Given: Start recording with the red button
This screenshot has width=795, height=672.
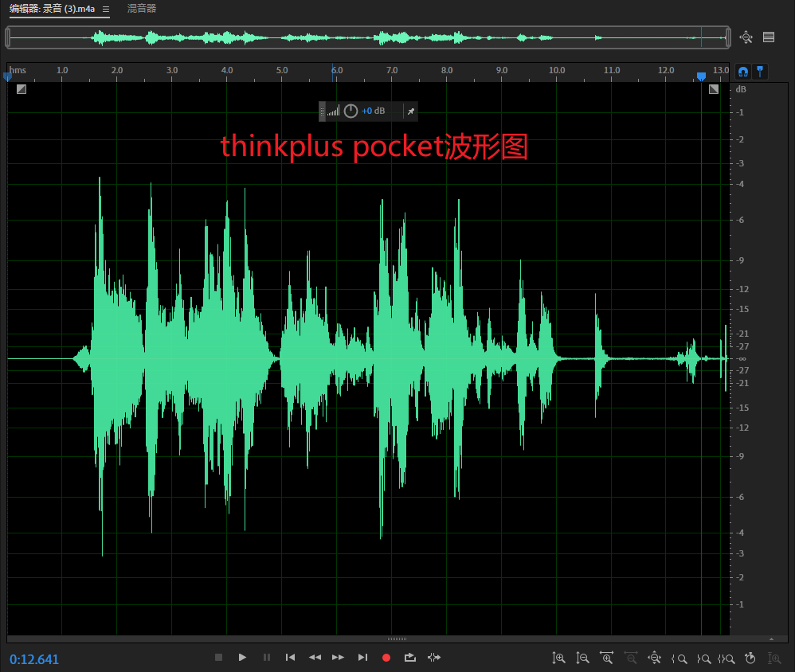Looking at the screenshot, I should tap(386, 658).
